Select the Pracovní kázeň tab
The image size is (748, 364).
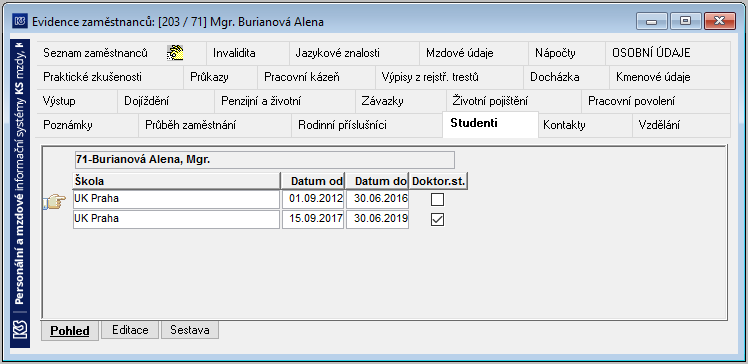[x=316, y=77]
